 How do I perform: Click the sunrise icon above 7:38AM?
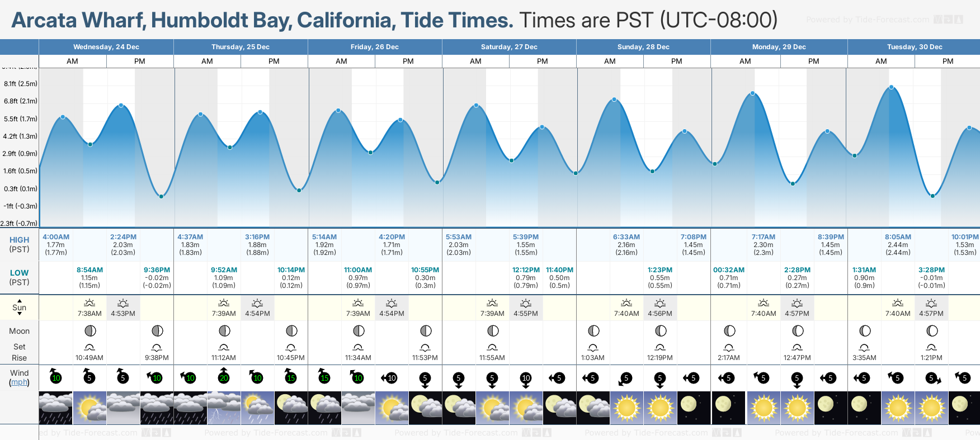tap(89, 303)
